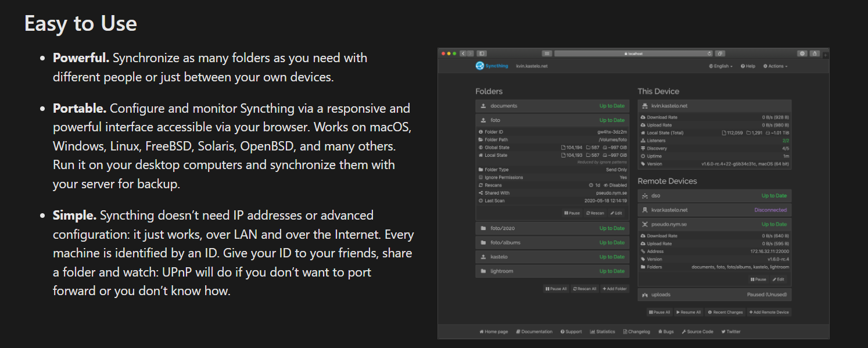Click the folder icon beside foto/2020
This screenshot has height=348, width=868.
[x=483, y=228]
